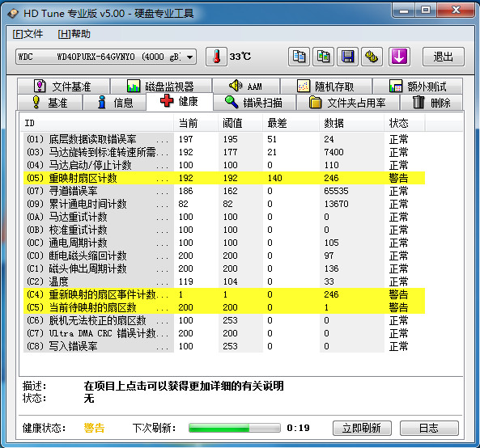
Task: Select row (01) 底层数据读取错误率
Action: 224,139
